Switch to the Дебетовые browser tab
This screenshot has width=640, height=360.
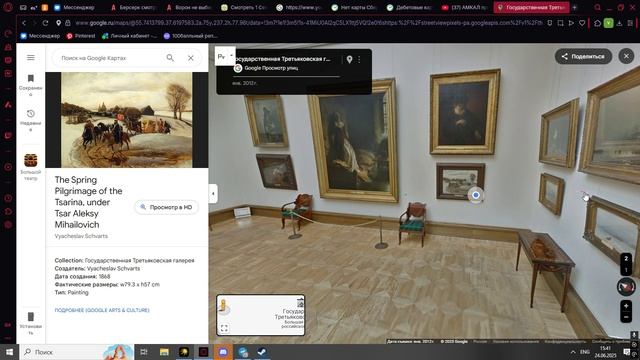pos(410,7)
